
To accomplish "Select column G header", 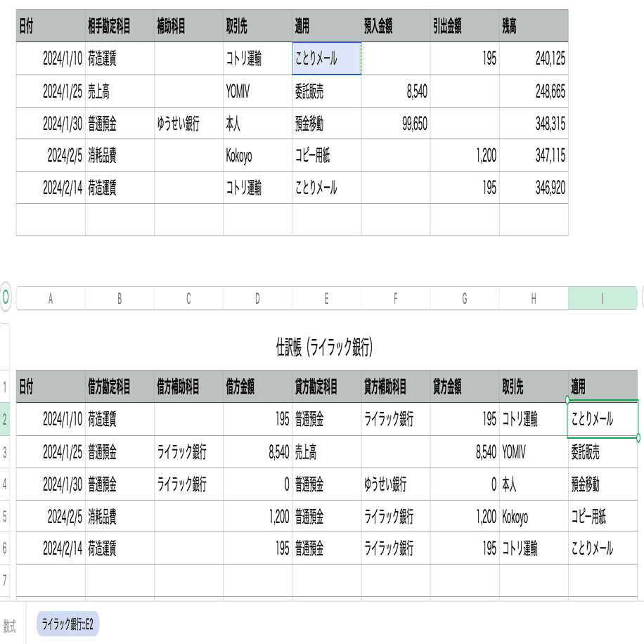I will pos(464,298).
